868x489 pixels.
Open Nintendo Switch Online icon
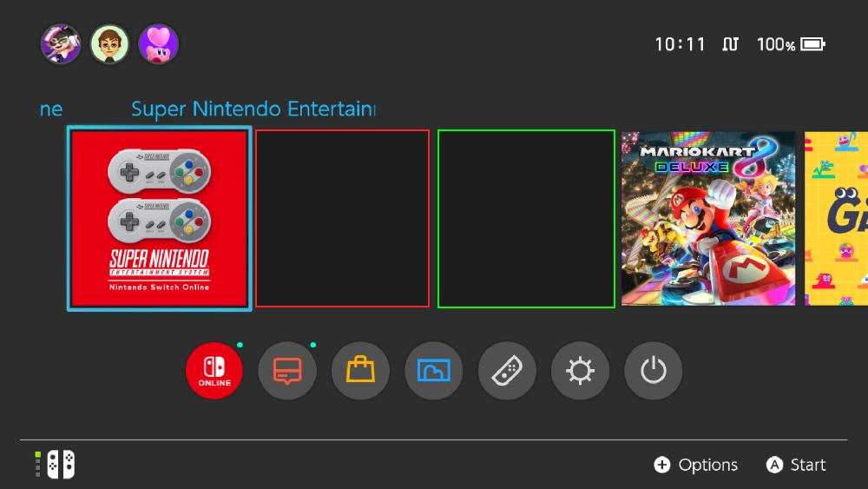point(214,371)
